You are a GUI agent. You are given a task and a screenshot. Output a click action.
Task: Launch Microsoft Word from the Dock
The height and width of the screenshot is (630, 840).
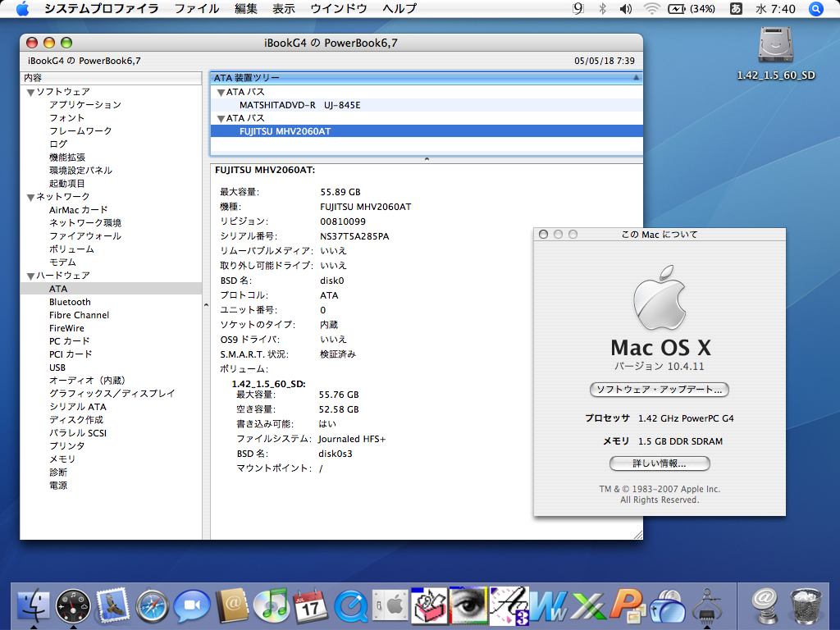549,606
